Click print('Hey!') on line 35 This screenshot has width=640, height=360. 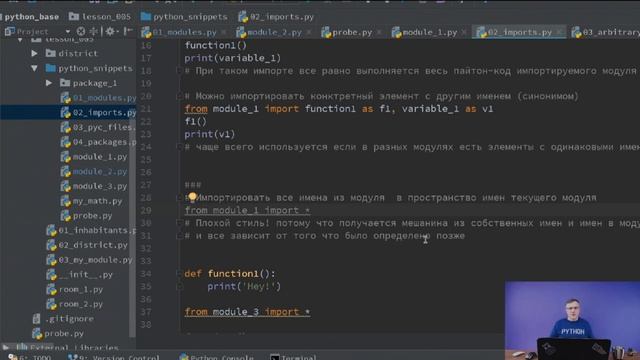coord(244,287)
